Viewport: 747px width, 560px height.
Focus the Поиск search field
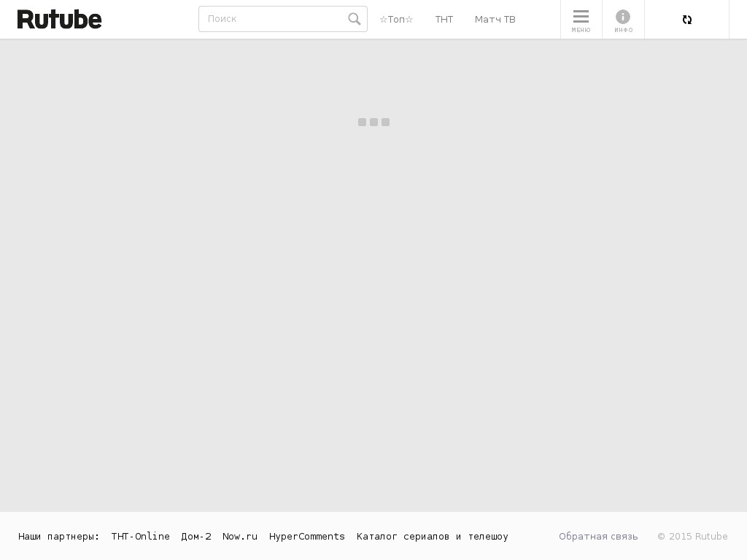pos(283,19)
